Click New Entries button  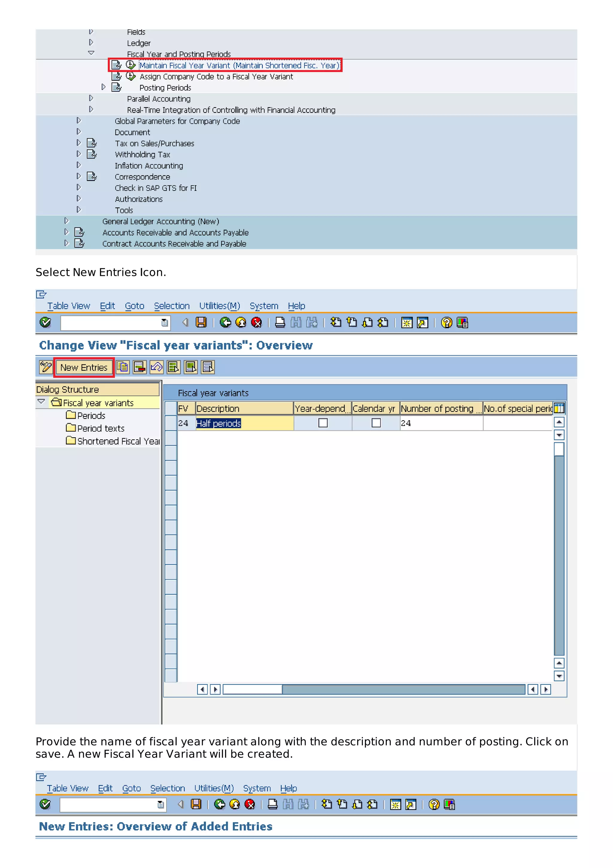[x=84, y=368]
